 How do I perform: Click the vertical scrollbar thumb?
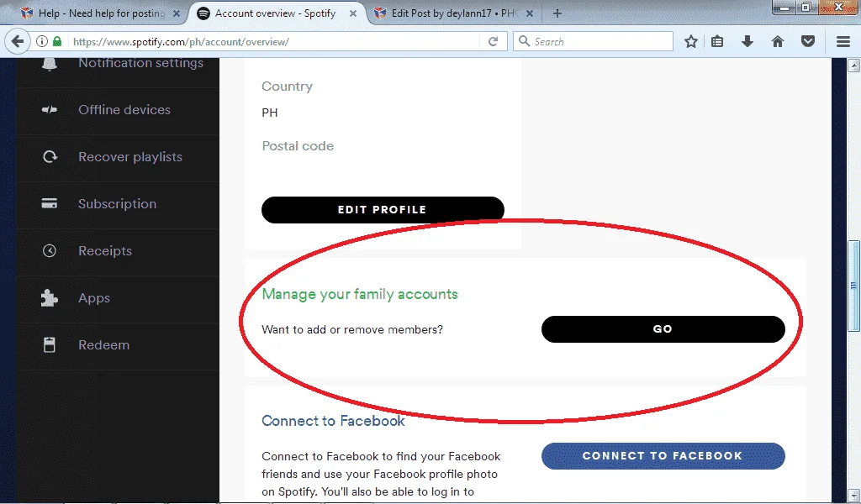point(853,286)
